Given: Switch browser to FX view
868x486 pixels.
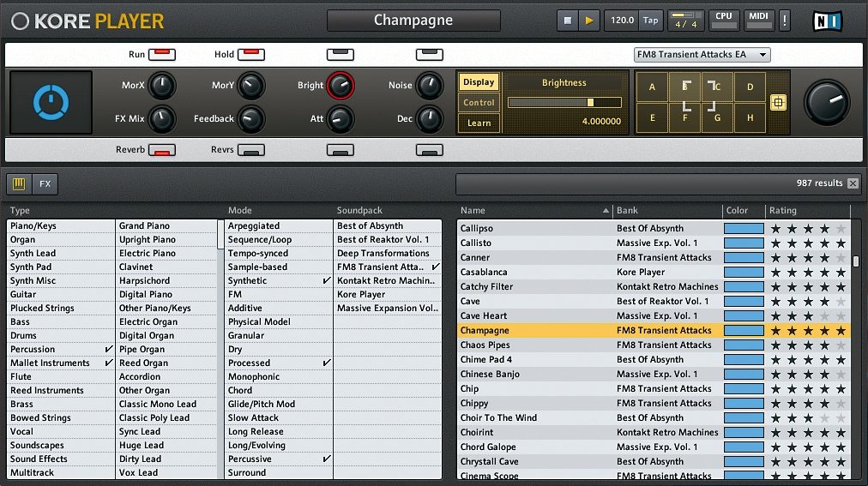Looking at the screenshot, I should coord(45,183).
